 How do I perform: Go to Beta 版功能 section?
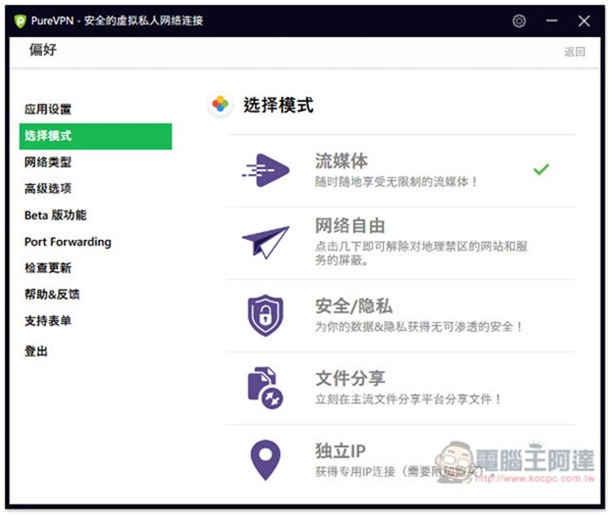pos(55,215)
